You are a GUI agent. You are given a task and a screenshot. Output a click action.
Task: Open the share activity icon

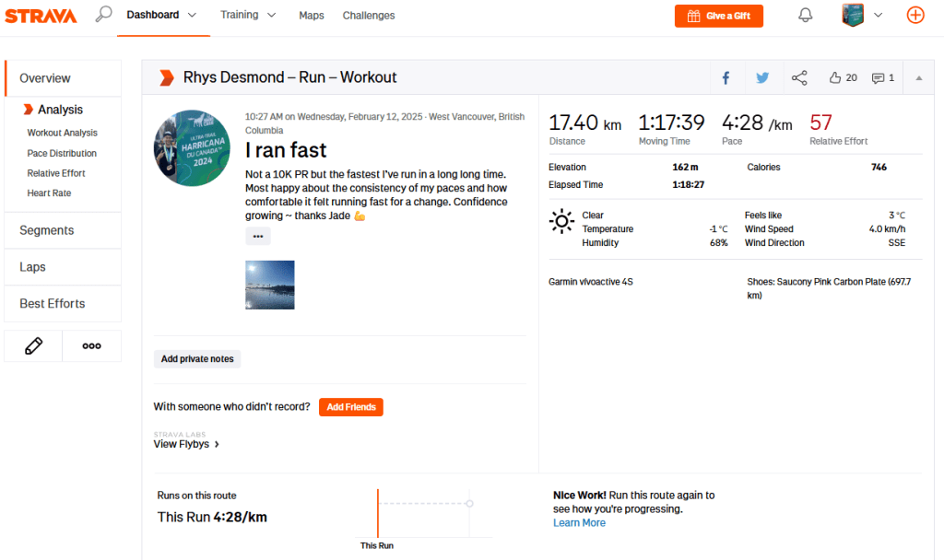(x=799, y=78)
